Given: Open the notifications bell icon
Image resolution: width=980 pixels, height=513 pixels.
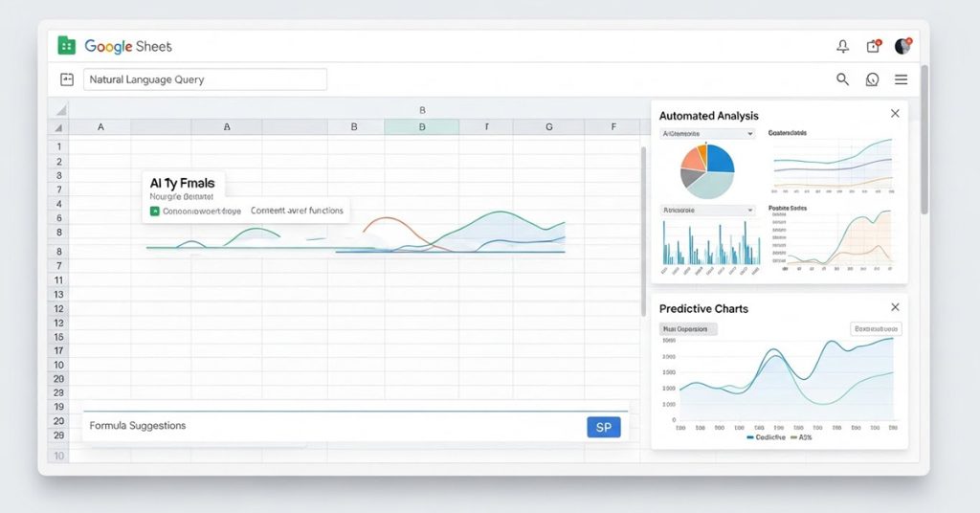Looking at the screenshot, I should (x=842, y=46).
